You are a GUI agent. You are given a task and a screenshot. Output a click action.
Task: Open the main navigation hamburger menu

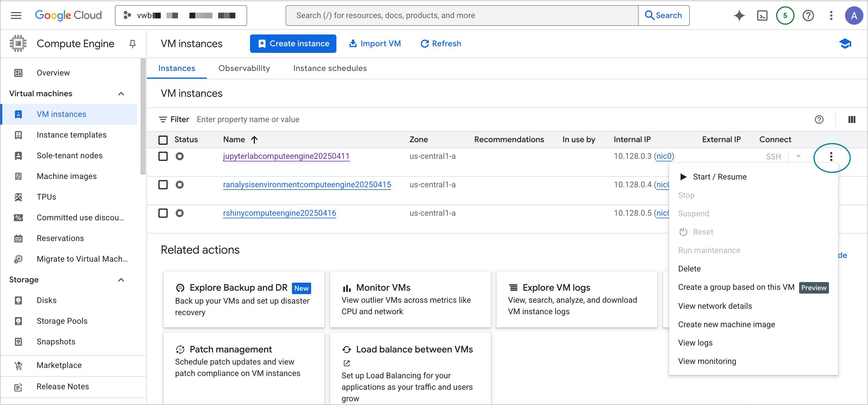pos(16,15)
